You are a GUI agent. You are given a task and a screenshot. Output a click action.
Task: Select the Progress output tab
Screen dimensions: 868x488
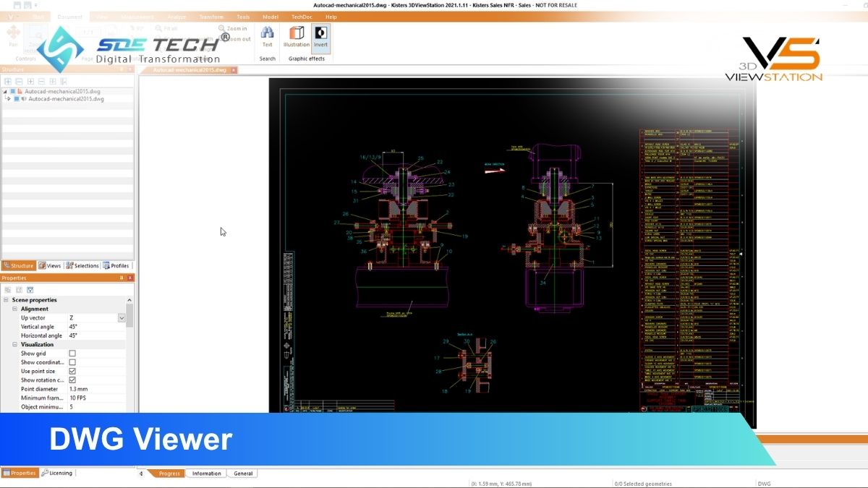coord(167,474)
